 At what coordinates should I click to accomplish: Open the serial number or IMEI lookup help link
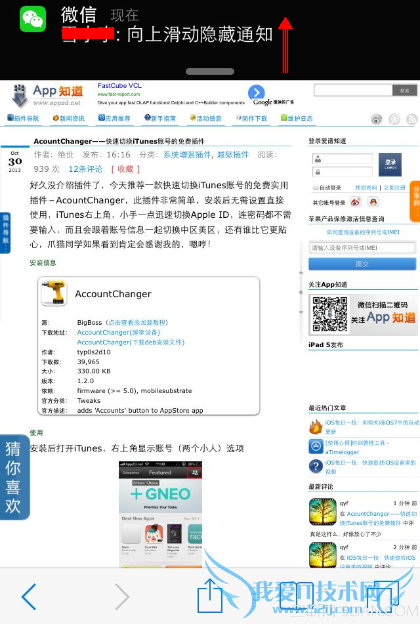363,232
